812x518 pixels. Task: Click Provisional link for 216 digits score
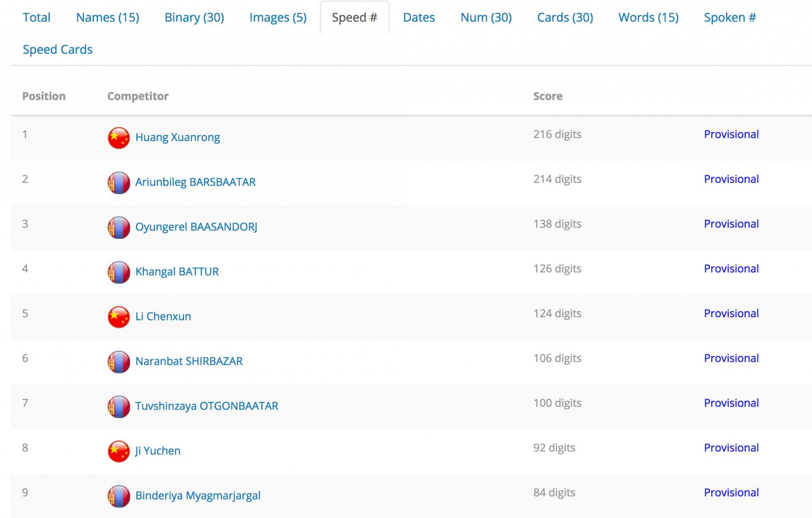(x=731, y=134)
